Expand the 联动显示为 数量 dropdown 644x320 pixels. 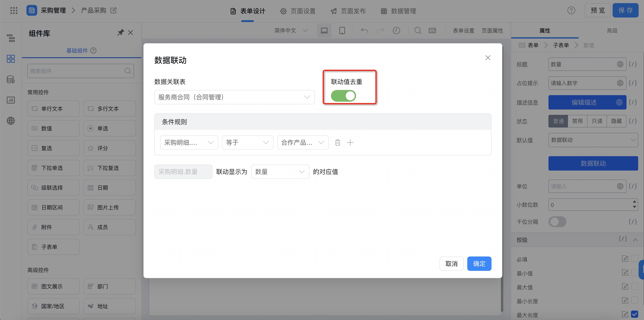[280, 172]
